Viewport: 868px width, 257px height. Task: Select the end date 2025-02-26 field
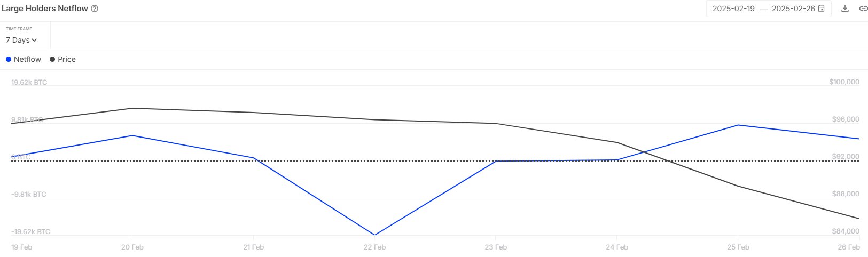tap(793, 9)
